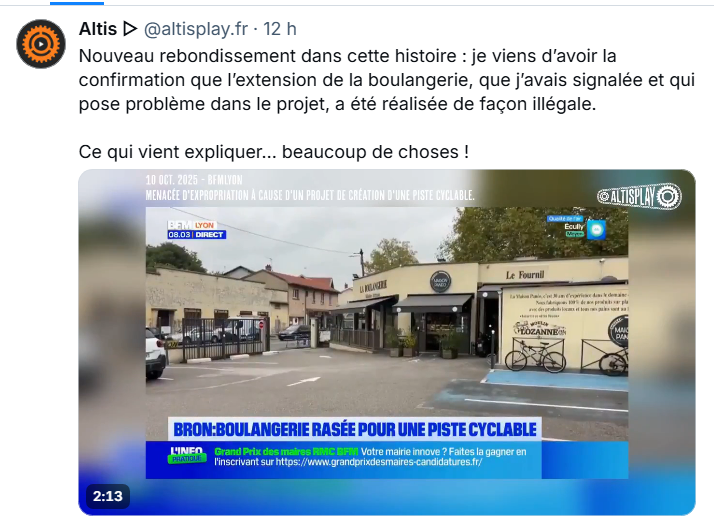Click the play triangle beside Altis name
This screenshot has width=714, height=522.
pyautogui.click(x=130, y=29)
